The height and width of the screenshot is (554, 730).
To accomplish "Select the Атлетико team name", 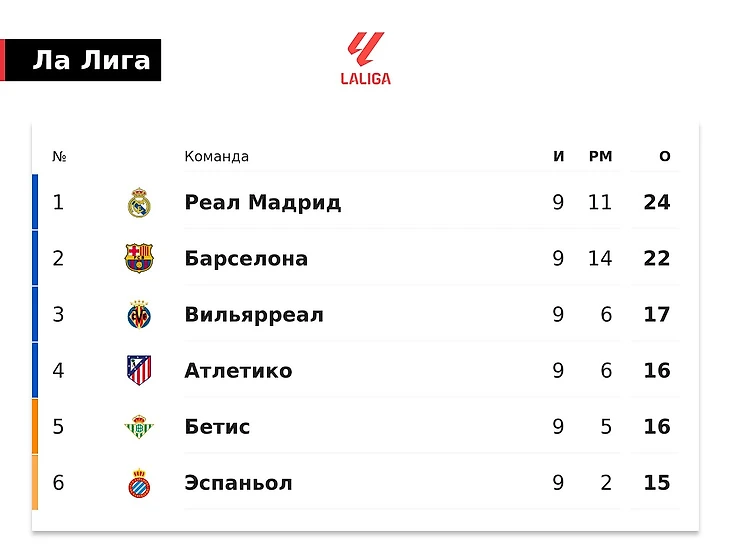I will (x=238, y=371).
